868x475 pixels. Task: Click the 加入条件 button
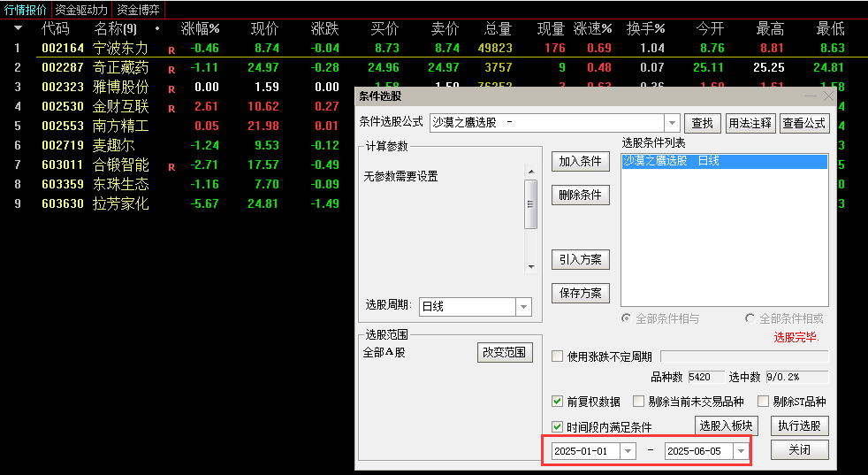pyautogui.click(x=580, y=161)
